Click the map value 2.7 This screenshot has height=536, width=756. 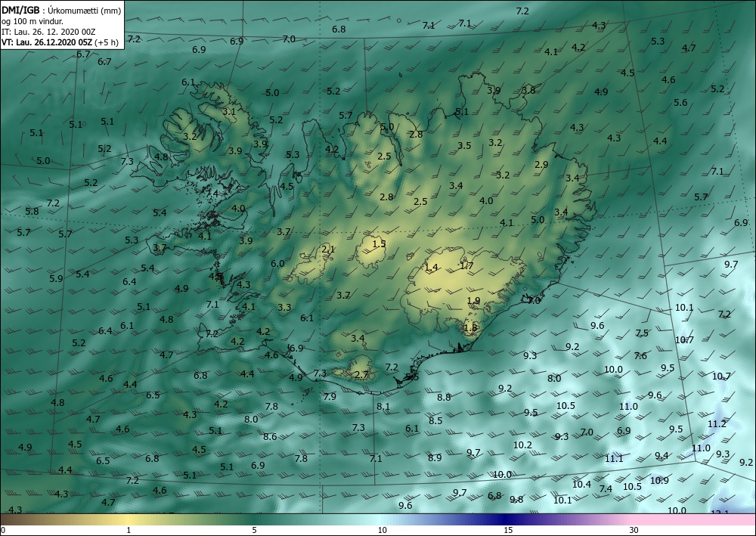[x=361, y=374]
